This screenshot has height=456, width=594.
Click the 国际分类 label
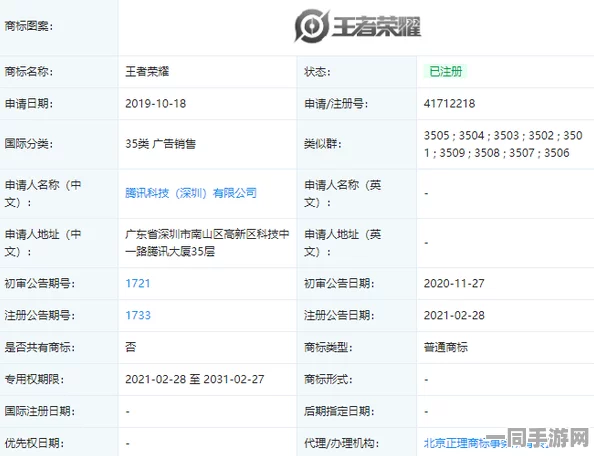(28, 144)
